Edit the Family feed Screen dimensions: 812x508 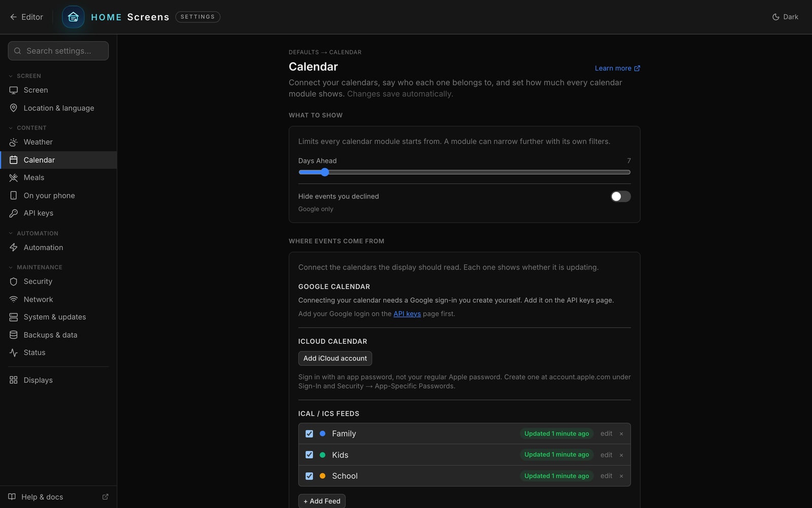pyautogui.click(x=606, y=434)
